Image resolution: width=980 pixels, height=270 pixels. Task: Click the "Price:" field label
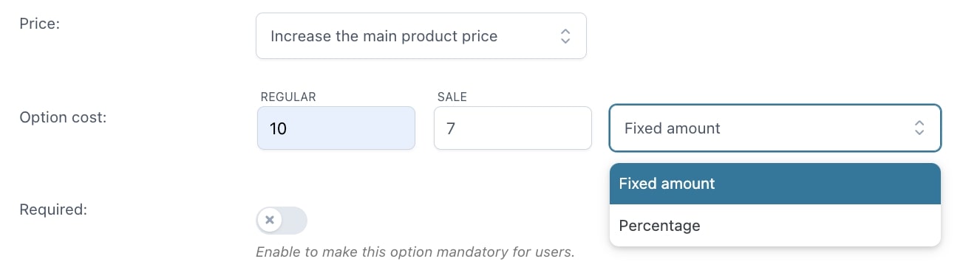tap(40, 24)
